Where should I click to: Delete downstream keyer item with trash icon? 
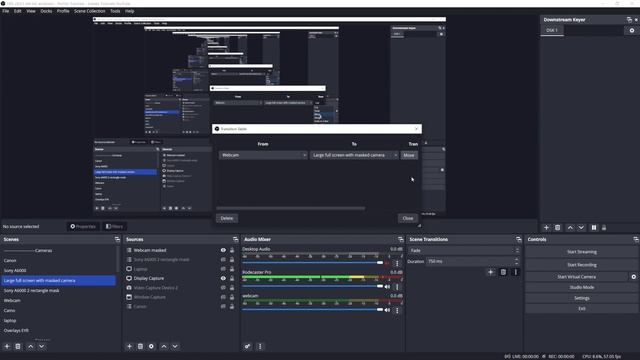click(x=558, y=228)
